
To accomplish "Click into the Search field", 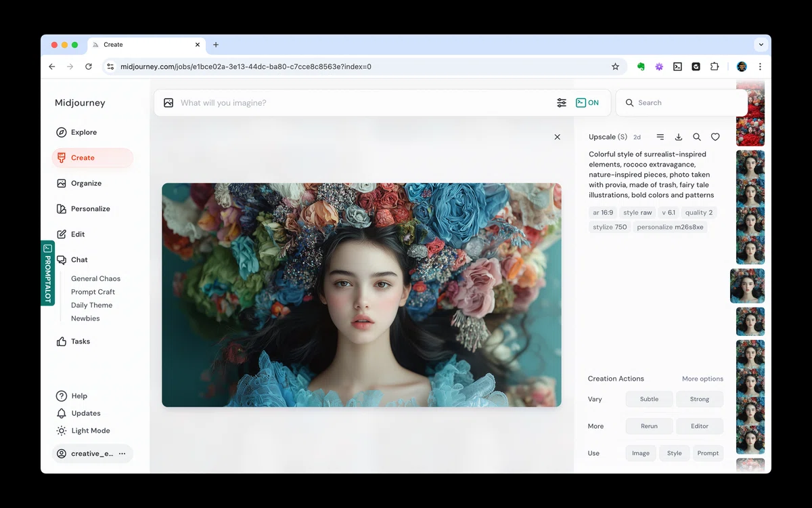I will point(681,103).
